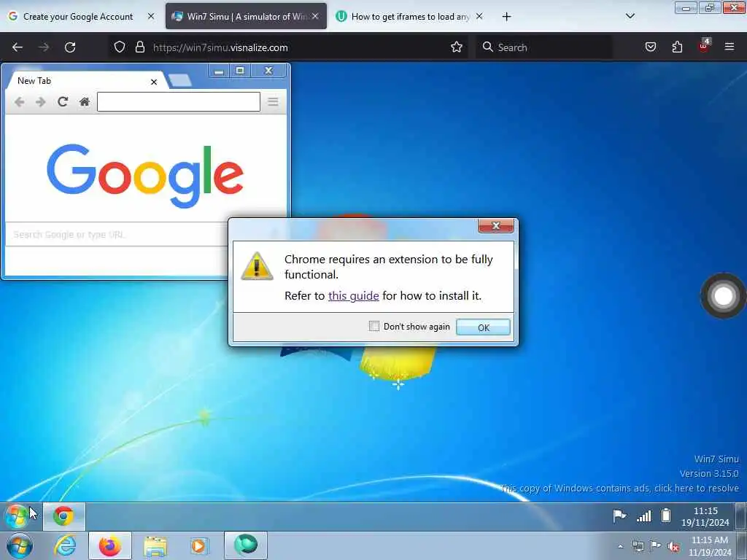Viewport: 747px width, 560px height.
Task: Open a new Firefox tab
Action: (506, 17)
